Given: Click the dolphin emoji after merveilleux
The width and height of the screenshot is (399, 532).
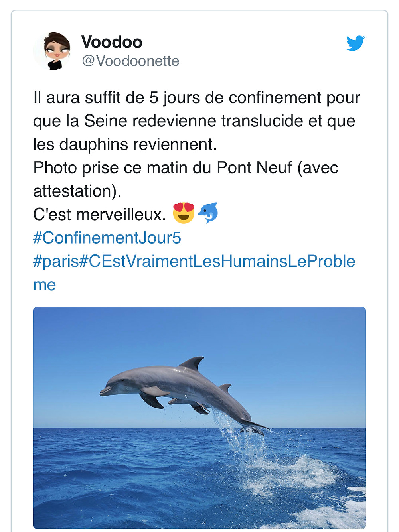Looking at the screenshot, I should tap(209, 213).
